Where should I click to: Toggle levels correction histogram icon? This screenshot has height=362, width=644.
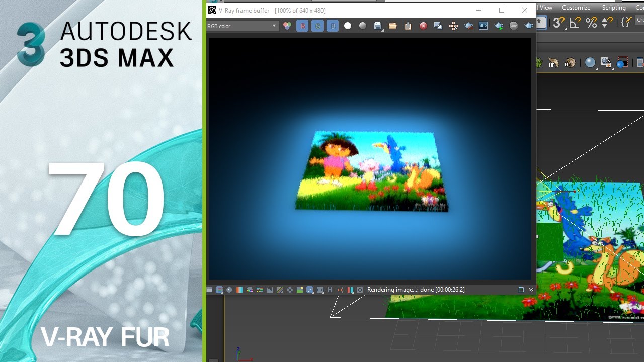click(x=270, y=290)
